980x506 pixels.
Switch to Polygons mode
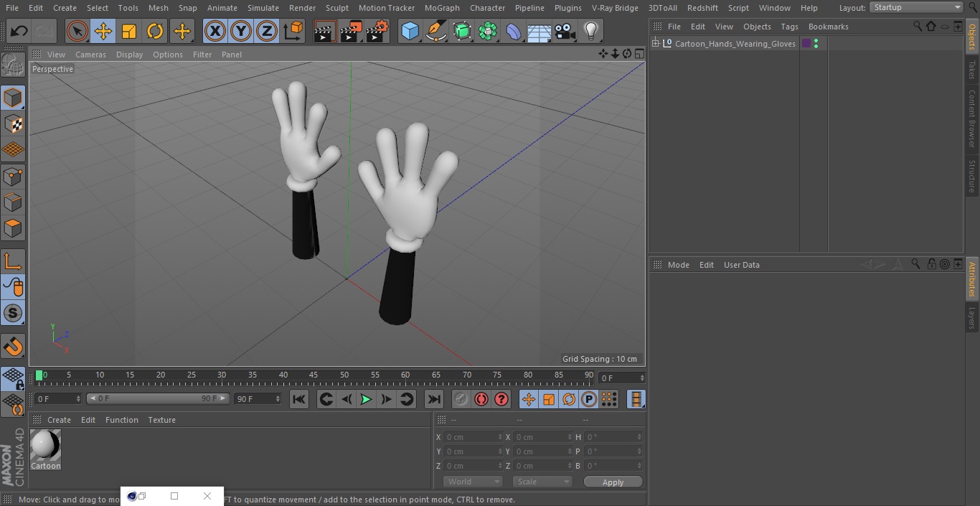point(13,228)
